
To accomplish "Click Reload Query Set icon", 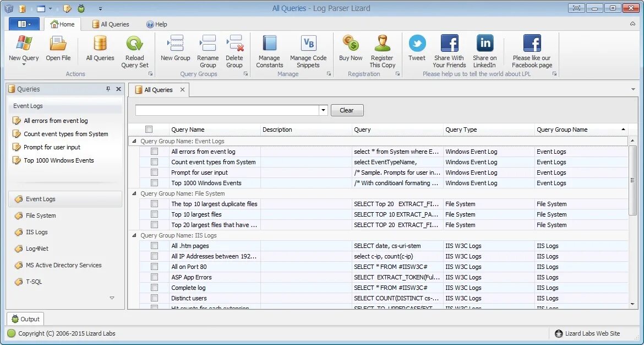I will pyautogui.click(x=135, y=44).
